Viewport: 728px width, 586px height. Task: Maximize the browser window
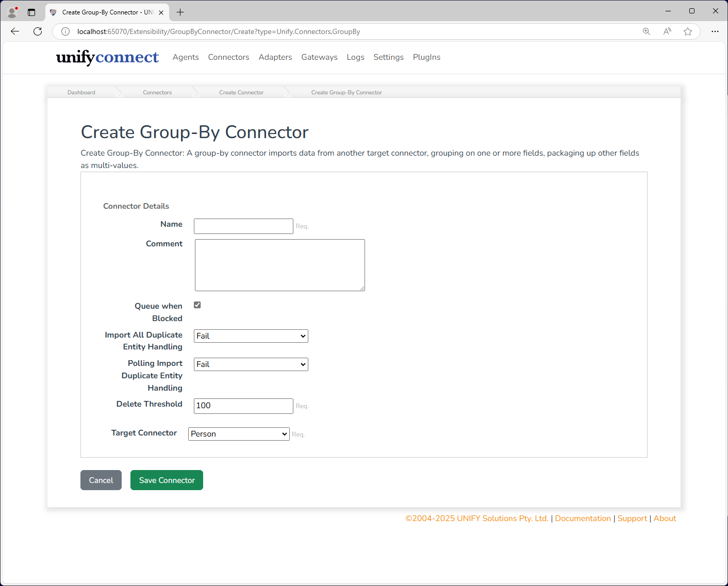[x=692, y=11]
